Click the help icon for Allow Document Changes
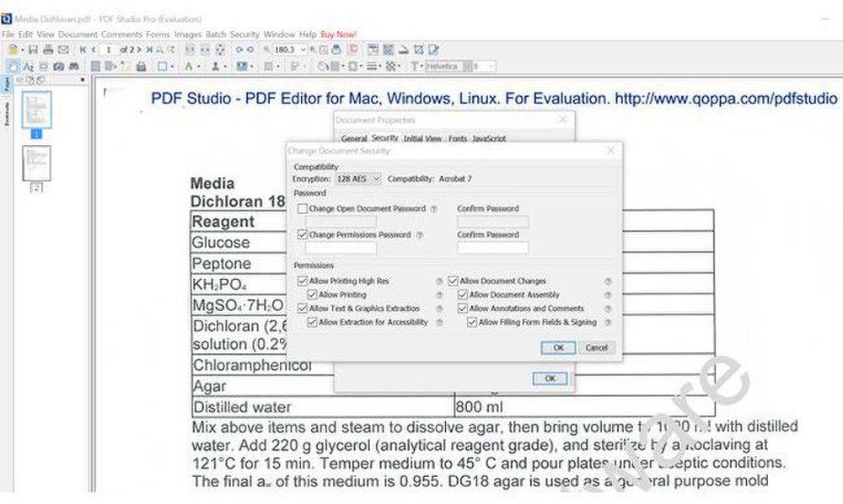Viewport: 843px width, 504px height. 608,281
